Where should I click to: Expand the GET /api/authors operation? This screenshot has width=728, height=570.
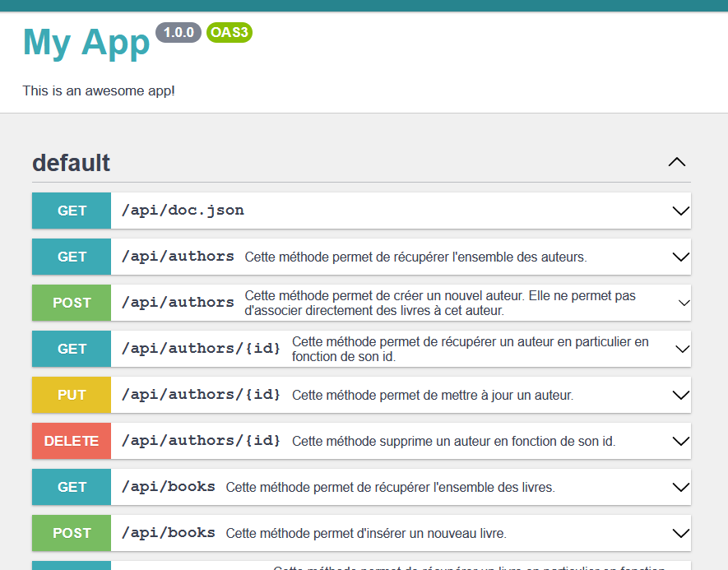(x=680, y=257)
